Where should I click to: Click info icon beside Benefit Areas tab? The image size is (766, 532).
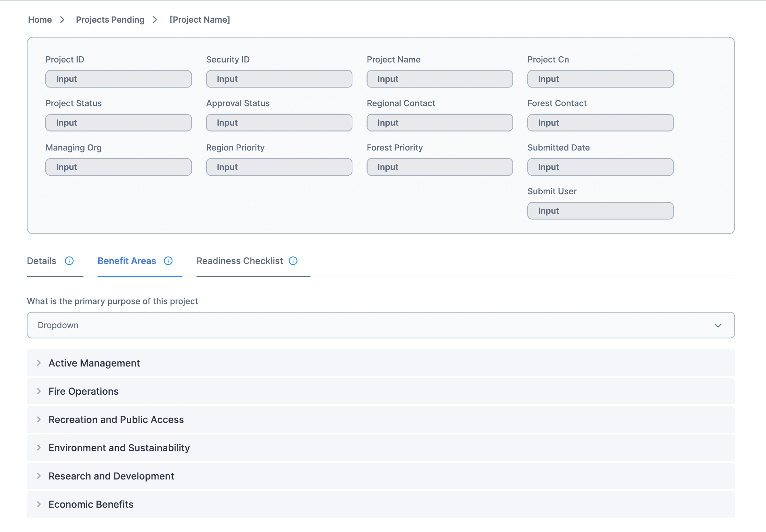pyautogui.click(x=168, y=261)
